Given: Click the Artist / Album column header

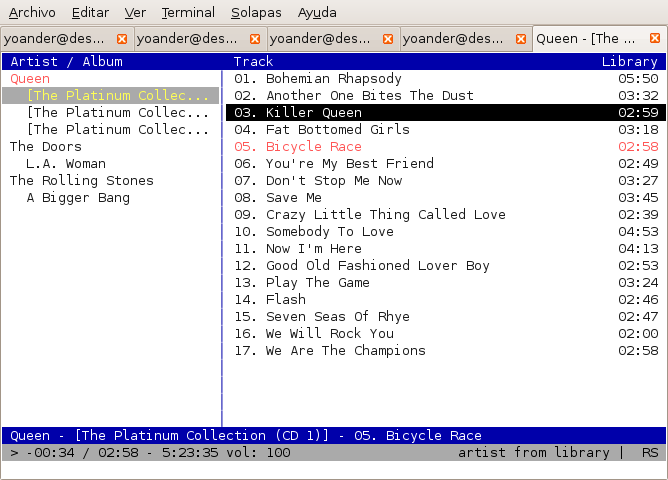Looking at the screenshot, I should click(x=66, y=62).
